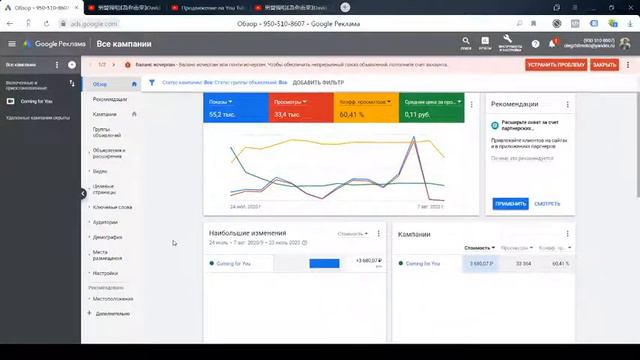Image resolution: width=640 pixels, height=360 pixels.
Task: Select Обзор in navigation menu
Action: click(100, 84)
